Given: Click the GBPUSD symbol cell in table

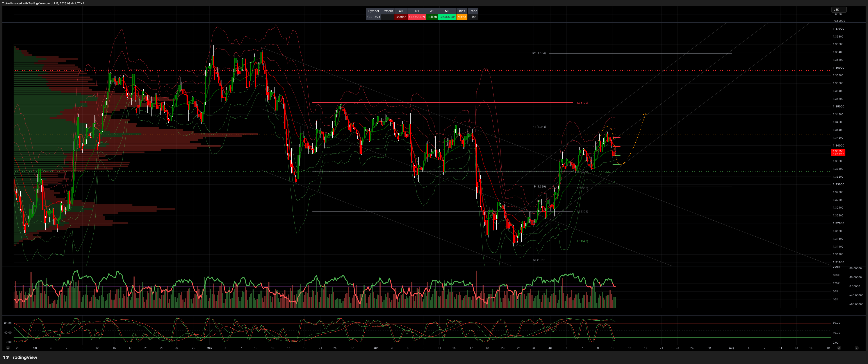Looking at the screenshot, I should pyautogui.click(x=373, y=17).
